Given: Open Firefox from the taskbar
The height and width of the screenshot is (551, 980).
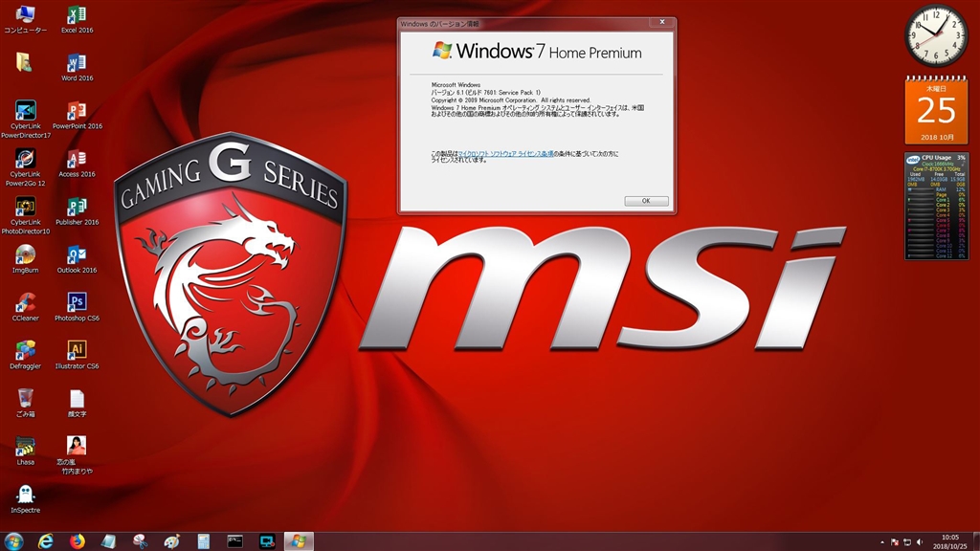Looking at the screenshot, I should click(77, 541).
